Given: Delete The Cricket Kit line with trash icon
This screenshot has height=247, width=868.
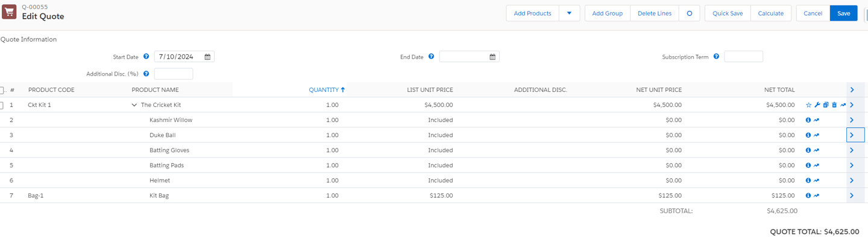Looking at the screenshot, I should coord(834,105).
